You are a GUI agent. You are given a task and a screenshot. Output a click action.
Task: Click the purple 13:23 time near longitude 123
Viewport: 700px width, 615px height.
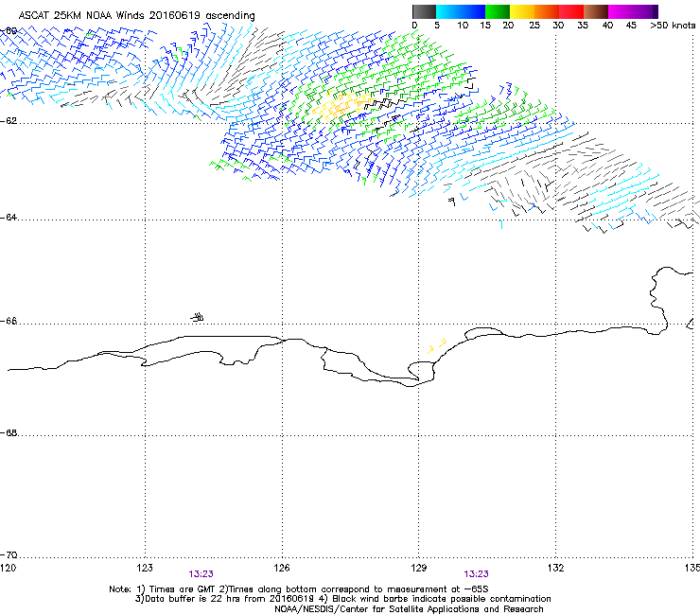pos(201,574)
